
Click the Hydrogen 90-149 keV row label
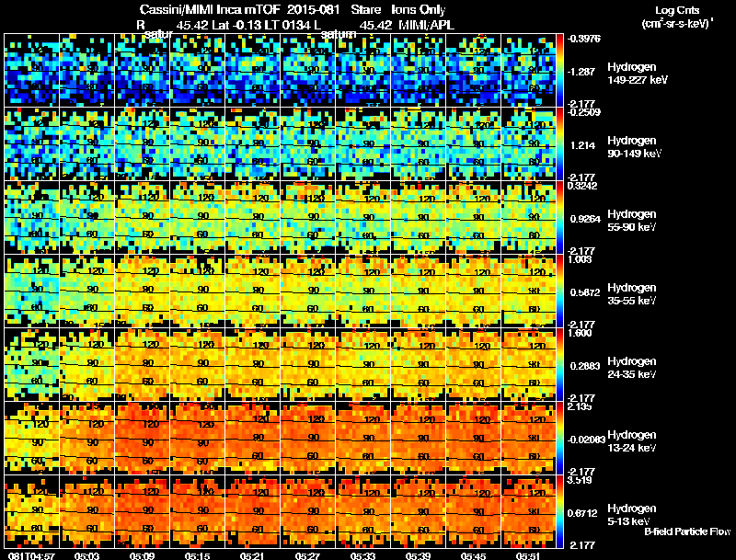(634, 147)
